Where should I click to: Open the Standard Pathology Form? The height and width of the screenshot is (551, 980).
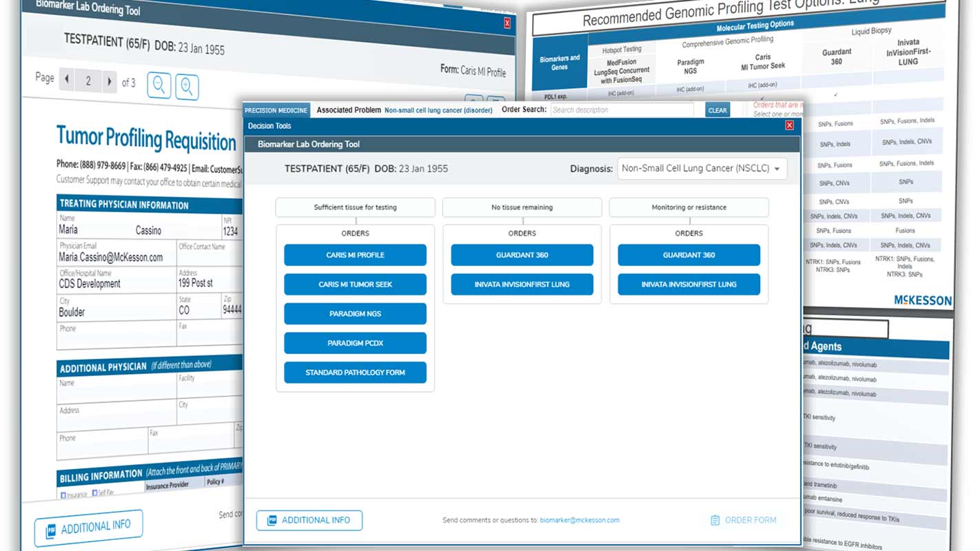pos(355,373)
